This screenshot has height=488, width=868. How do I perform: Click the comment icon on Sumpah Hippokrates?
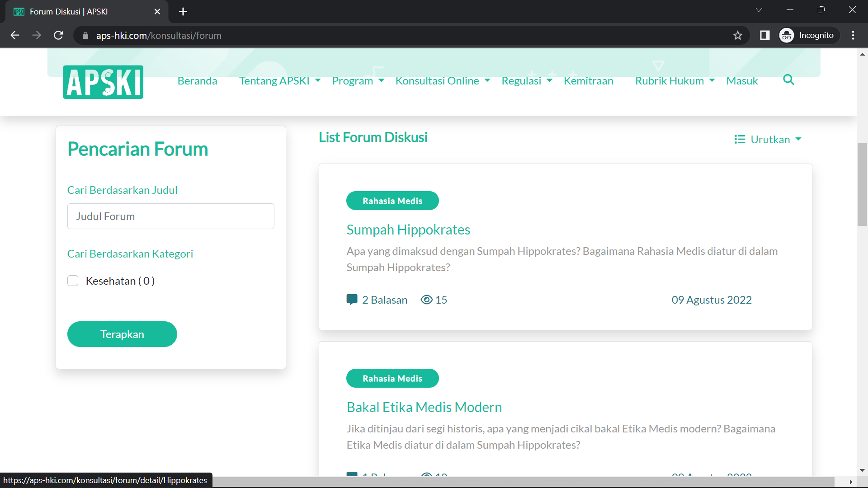(352, 300)
